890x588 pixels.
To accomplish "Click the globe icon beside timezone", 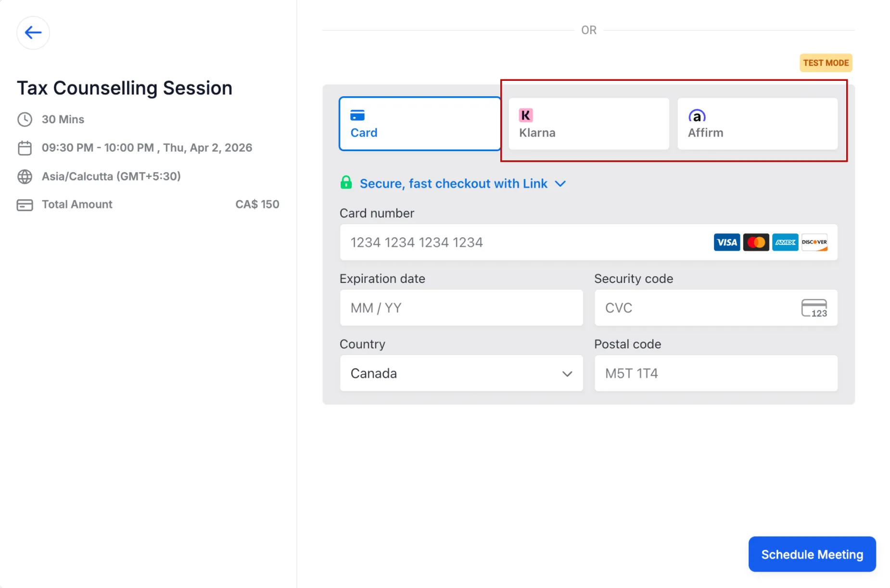I will 25,177.
